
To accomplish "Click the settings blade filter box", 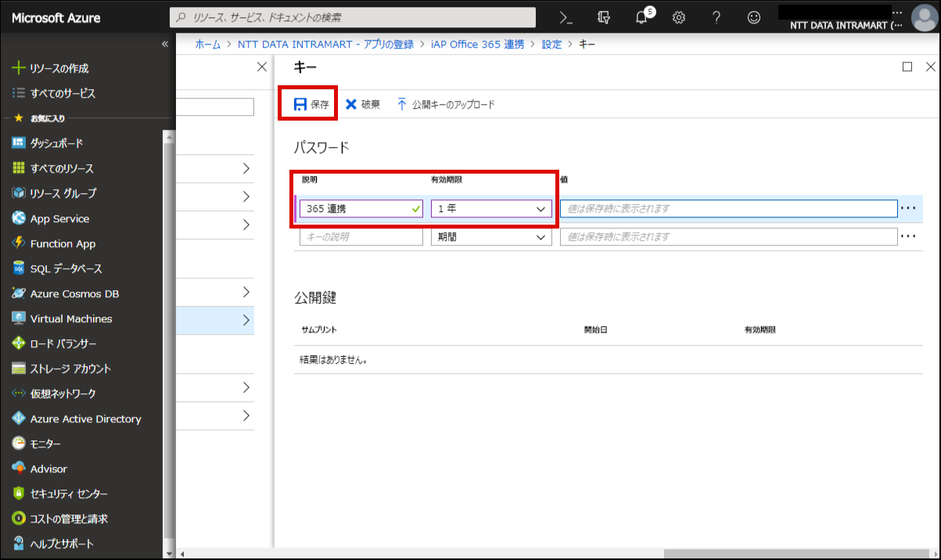I will [217, 107].
